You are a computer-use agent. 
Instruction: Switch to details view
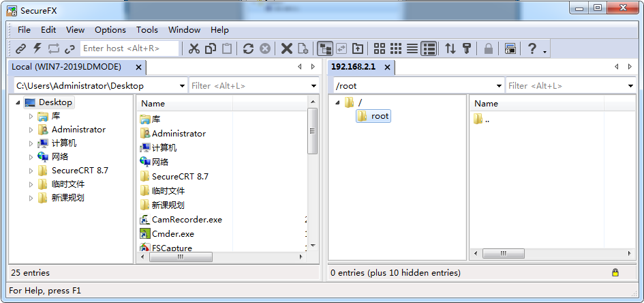tap(429, 48)
